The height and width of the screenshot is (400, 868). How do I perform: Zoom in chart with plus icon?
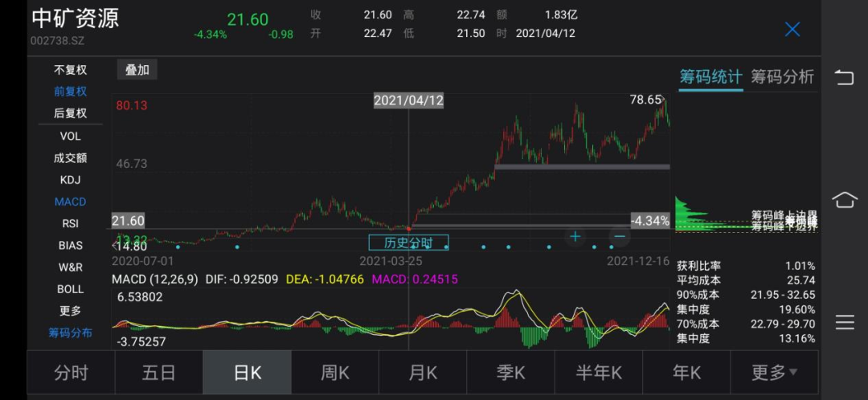click(x=575, y=236)
